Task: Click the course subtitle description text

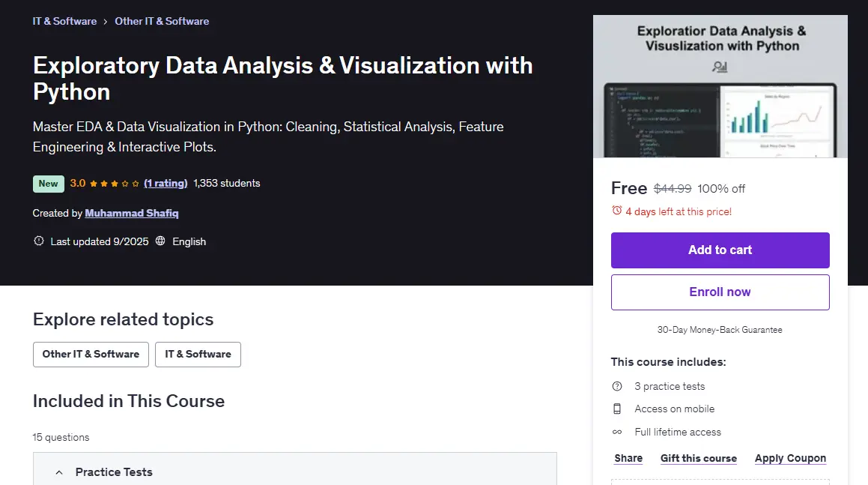Action: click(x=268, y=137)
